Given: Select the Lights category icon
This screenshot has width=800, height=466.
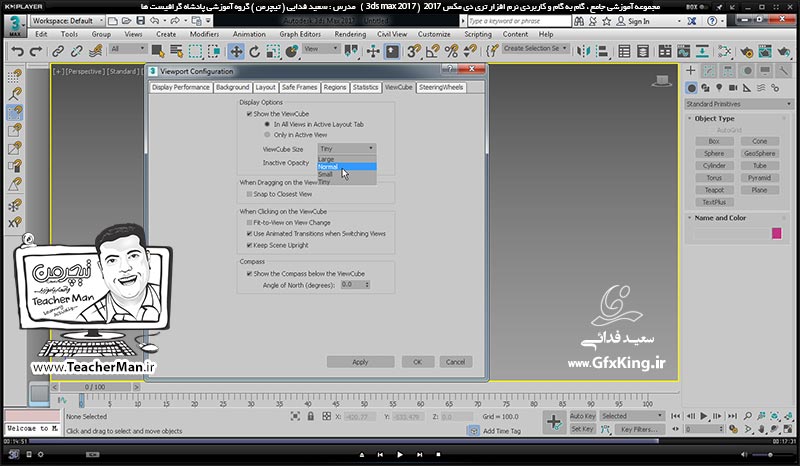Looking at the screenshot, I should [719, 88].
